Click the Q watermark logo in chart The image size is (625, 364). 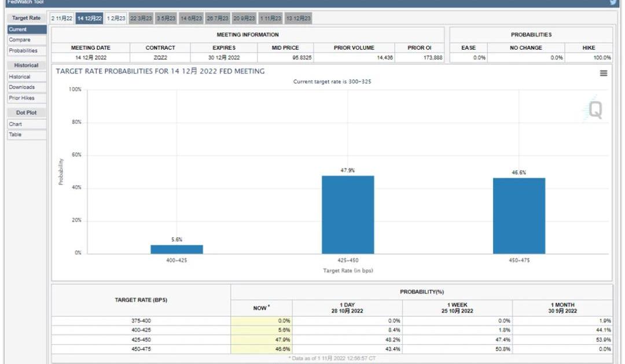pos(594,109)
